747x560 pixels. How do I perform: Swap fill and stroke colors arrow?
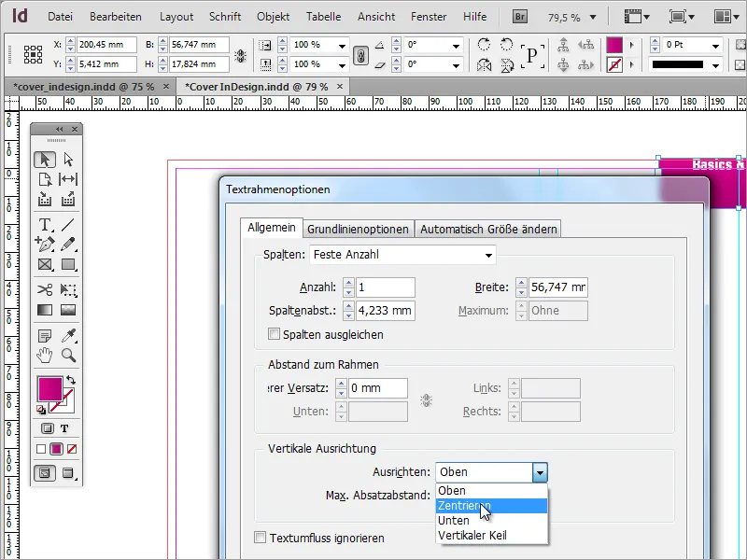click(x=71, y=380)
